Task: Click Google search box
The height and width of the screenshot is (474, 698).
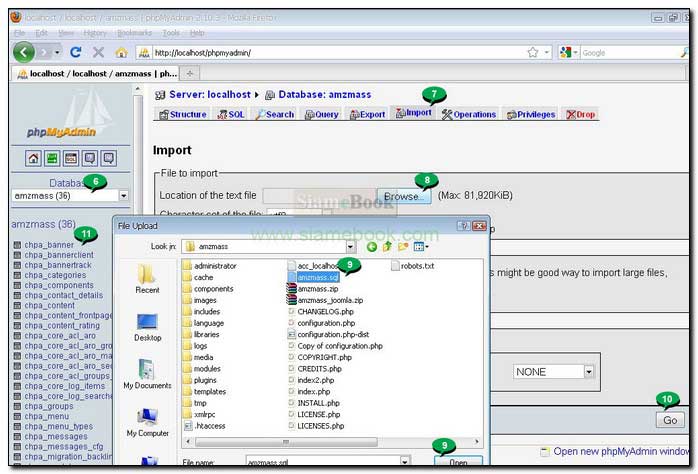Action: (x=630, y=53)
